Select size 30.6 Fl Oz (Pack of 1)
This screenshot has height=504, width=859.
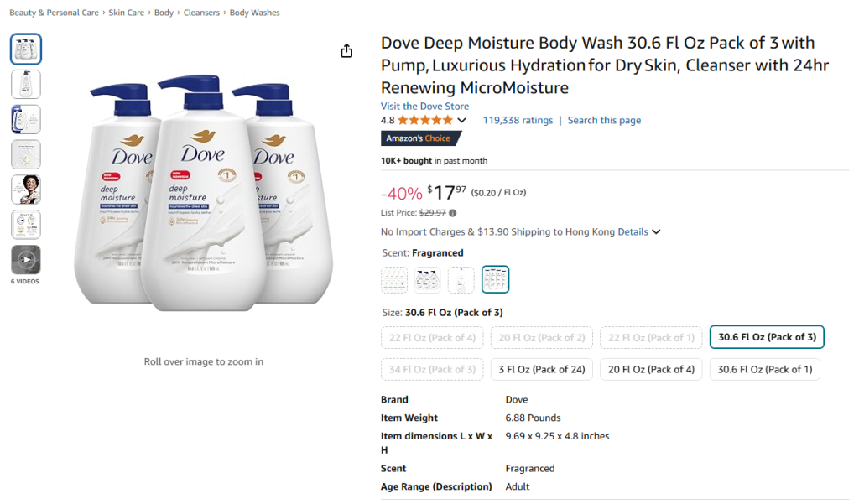click(x=765, y=369)
